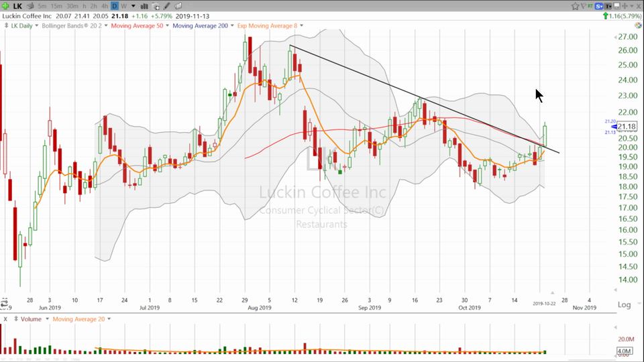The width and height of the screenshot is (644, 362).
Task: Open the T dropdown button
Action: pyautogui.click(x=608, y=6)
